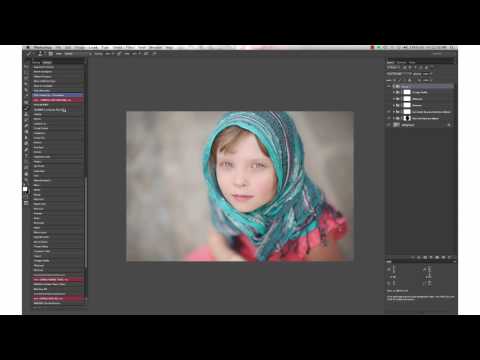The image size is (480, 360).
Task: Select the Path Selection tool
Action: [x=26, y=162]
